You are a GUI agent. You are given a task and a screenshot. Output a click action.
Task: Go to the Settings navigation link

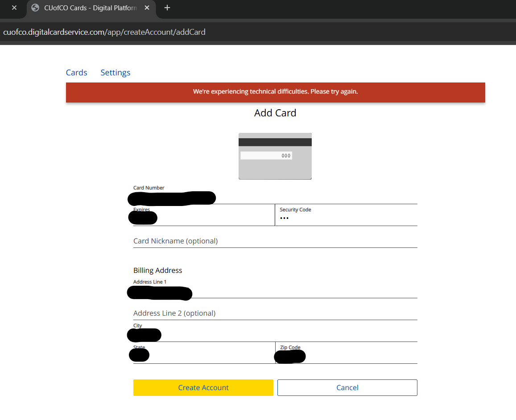click(116, 73)
